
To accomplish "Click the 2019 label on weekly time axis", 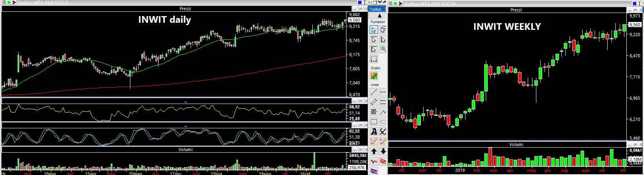I will tap(460, 171).
